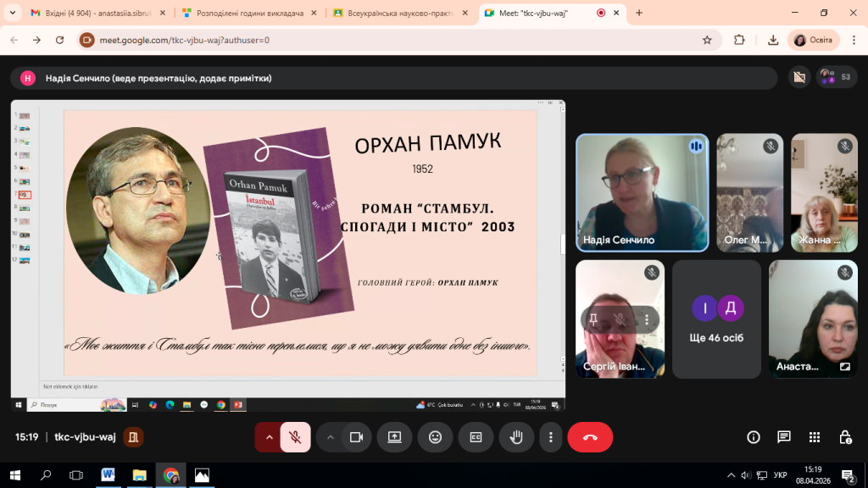Open meeting details info icon
The height and width of the screenshot is (488, 868).
[x=753, y=437]
